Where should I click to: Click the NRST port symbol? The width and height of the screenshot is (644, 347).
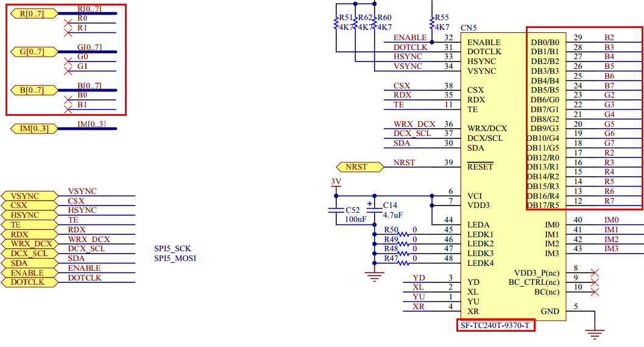point(360,167)
